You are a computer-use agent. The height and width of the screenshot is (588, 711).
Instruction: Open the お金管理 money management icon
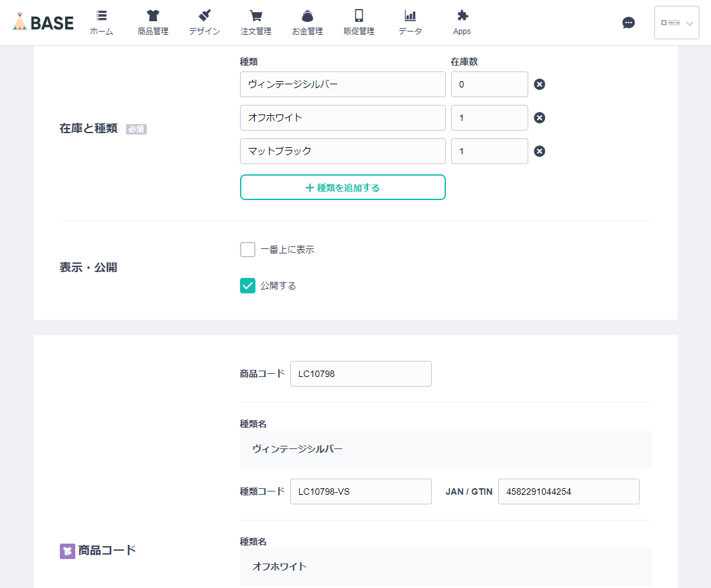[307, 16]
